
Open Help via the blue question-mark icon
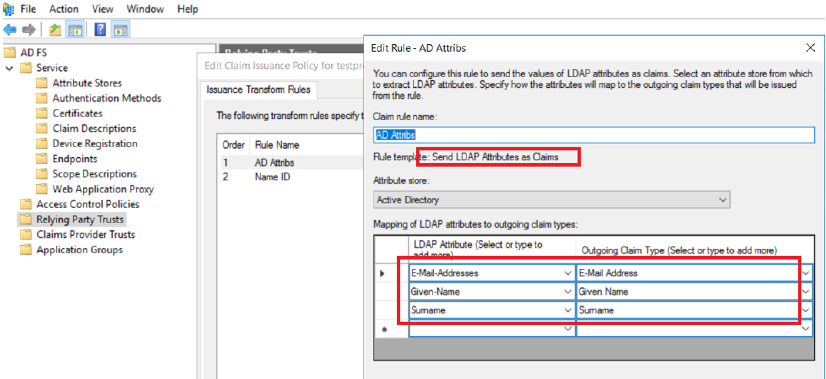[x=100, y=30]
